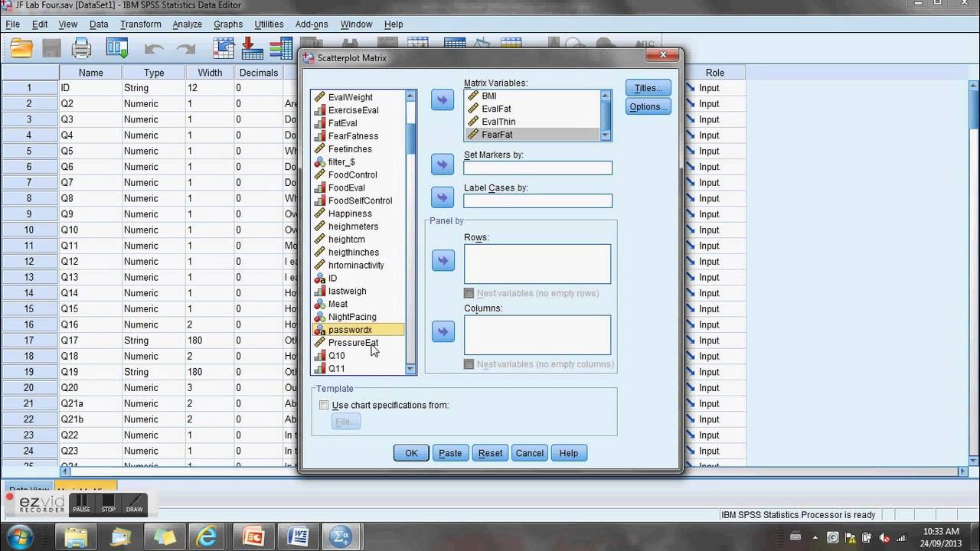Click variable list scroll-up arrow

click(x=411, y=96)
